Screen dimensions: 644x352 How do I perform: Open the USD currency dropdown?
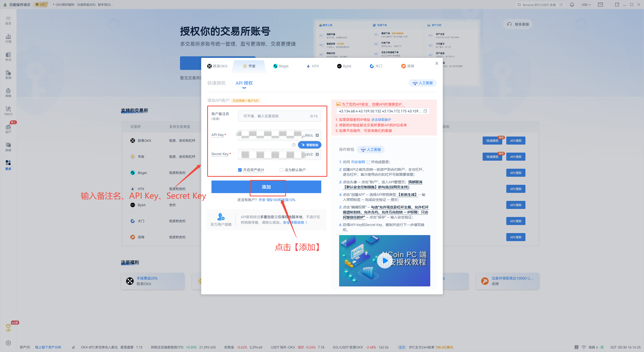pos(586,5)
